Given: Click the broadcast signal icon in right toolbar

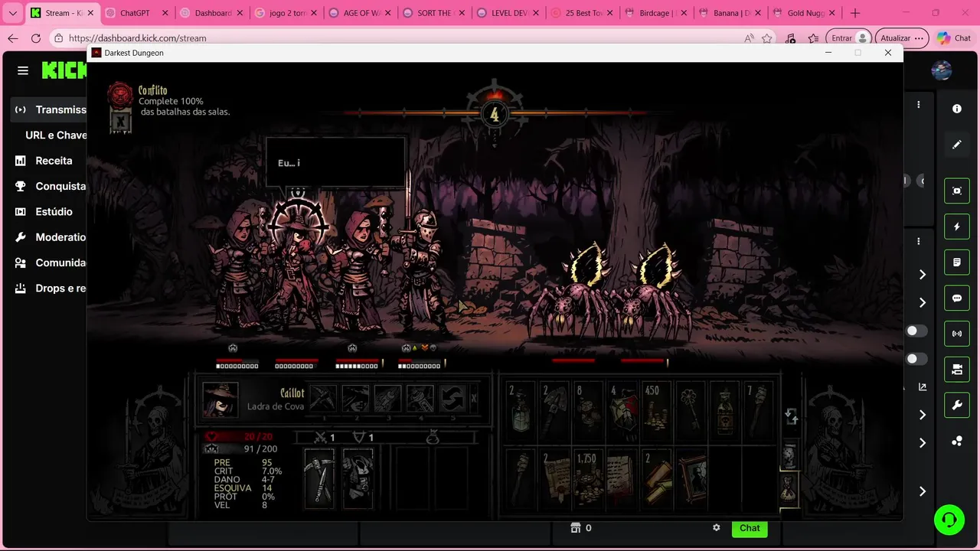Looking at the screenshot, I should pos(957,334).
